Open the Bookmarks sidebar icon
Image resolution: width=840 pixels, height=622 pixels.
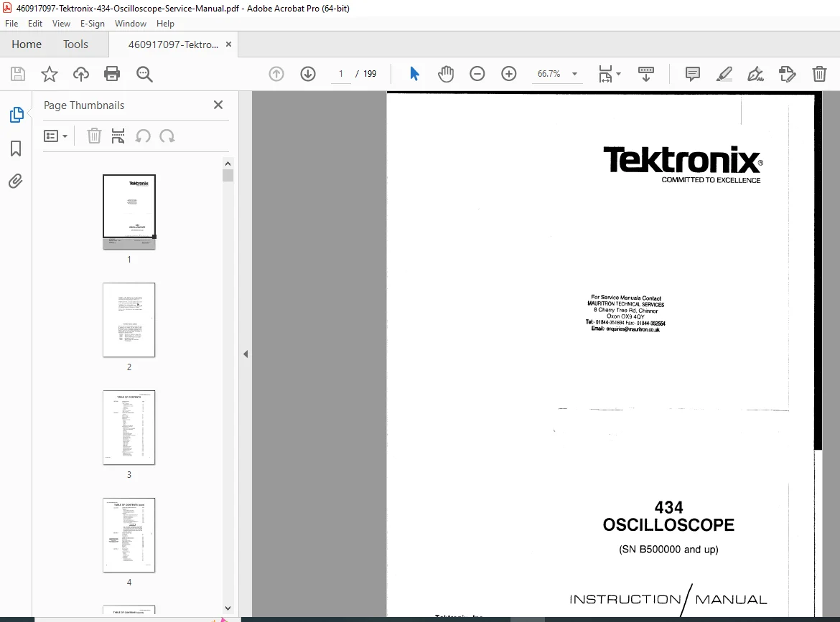point(16,149)
